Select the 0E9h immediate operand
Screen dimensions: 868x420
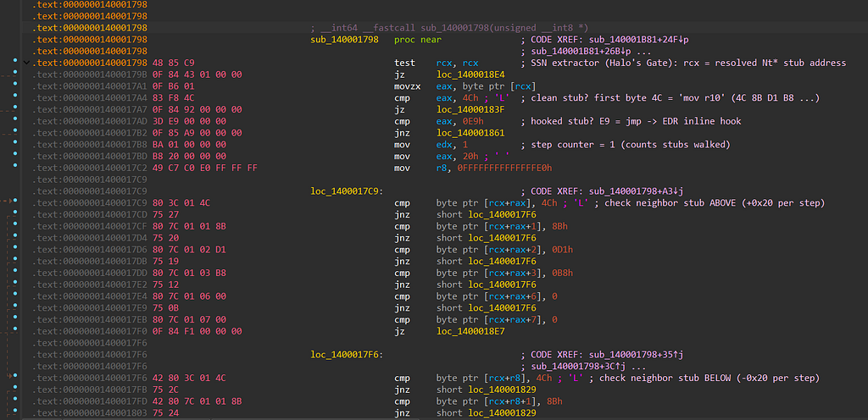[473, 121]
